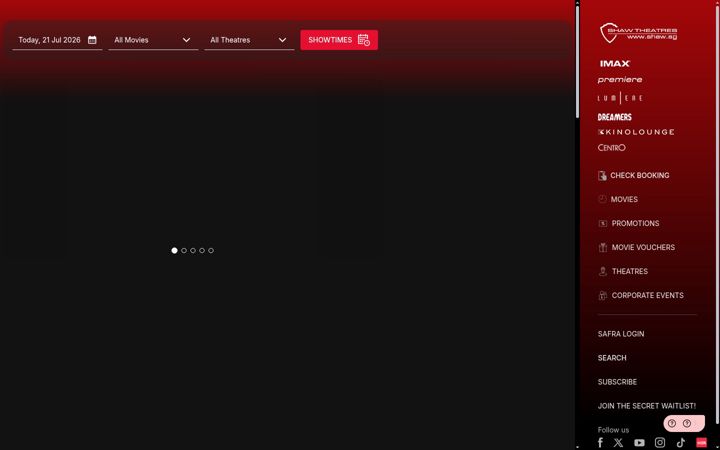Open the Theatres menu item
Viewport: 720px width, 450px height.
630,271
